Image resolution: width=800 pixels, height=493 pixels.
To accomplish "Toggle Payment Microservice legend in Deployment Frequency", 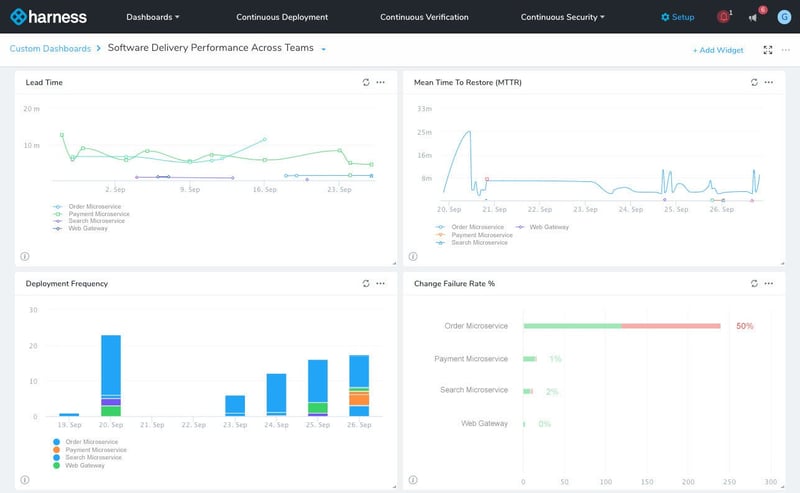I will (90, 449).
